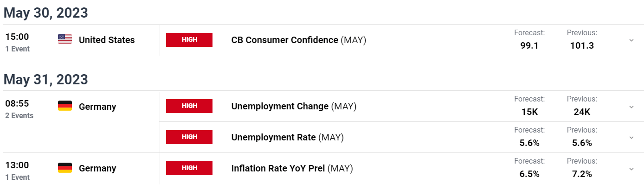
Task: Open the Unemployment Rate event
Action: pos(287,138)
